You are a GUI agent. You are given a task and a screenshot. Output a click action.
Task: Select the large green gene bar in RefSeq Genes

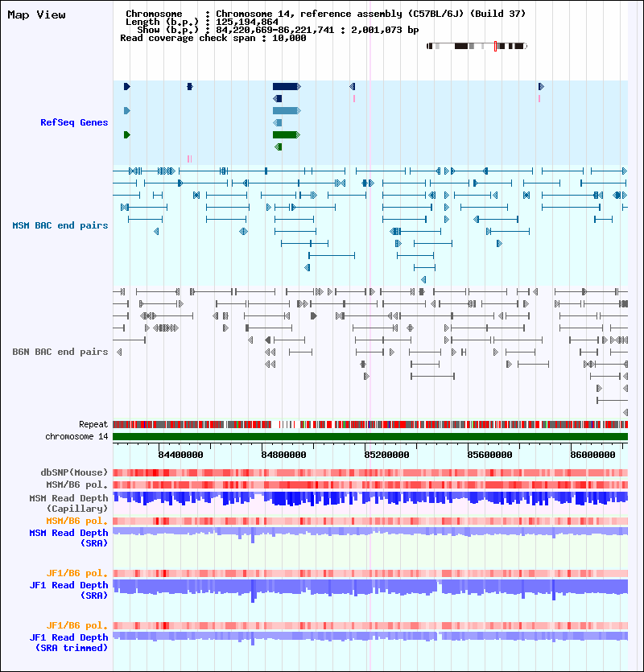coord(286,134)
